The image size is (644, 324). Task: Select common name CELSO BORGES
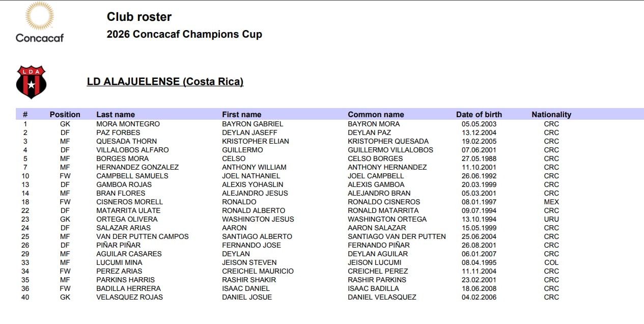pos(375,158)
